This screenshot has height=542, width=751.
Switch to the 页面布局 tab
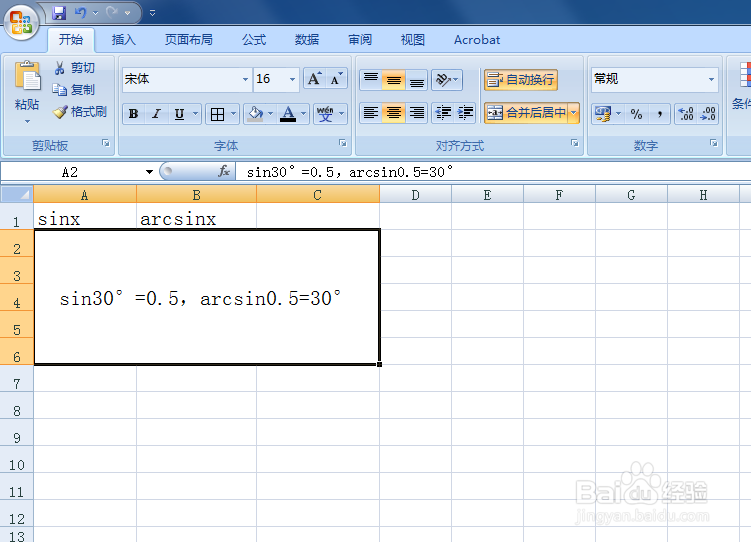tap(189, 40)
